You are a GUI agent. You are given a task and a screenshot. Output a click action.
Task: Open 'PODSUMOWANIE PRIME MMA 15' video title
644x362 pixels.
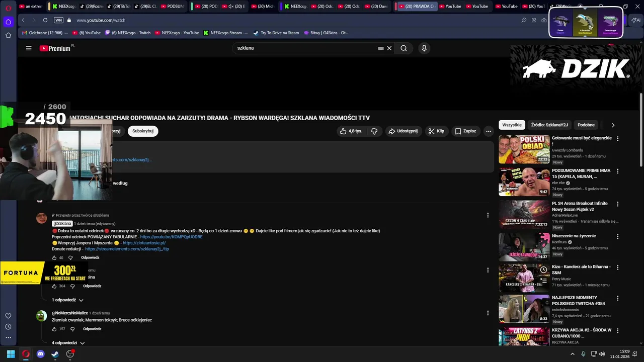(x=581, y=173)
